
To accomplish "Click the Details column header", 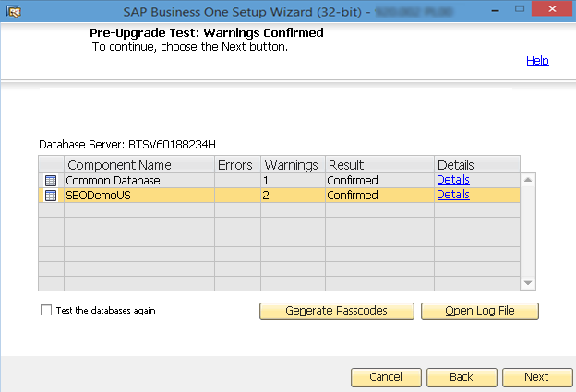I will tap(477, 165).
